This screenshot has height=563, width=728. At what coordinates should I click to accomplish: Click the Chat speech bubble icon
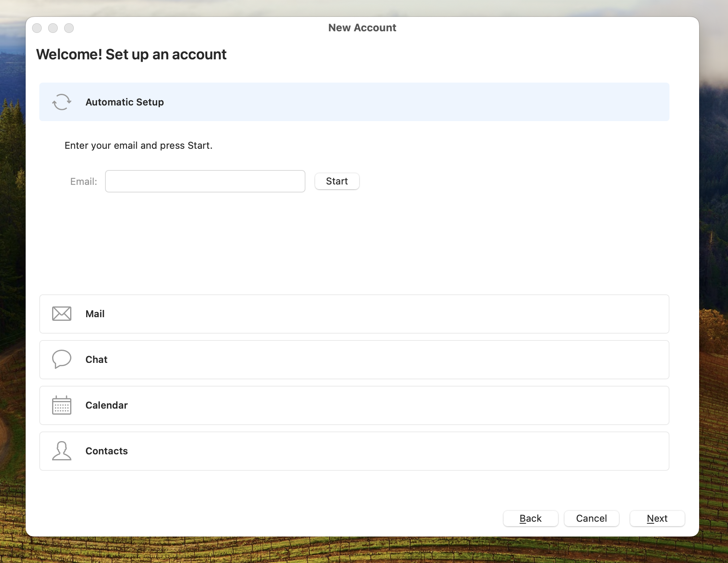(x=62, y=359)
